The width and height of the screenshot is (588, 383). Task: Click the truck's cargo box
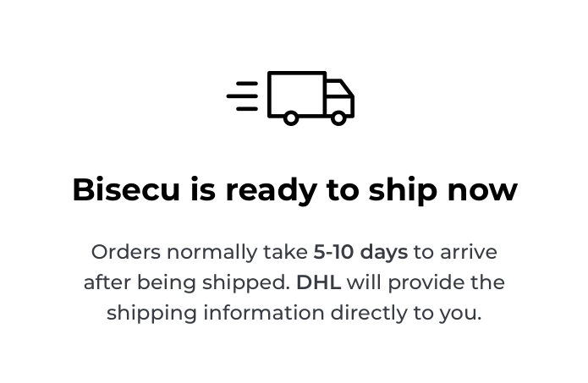pos(297,93)
